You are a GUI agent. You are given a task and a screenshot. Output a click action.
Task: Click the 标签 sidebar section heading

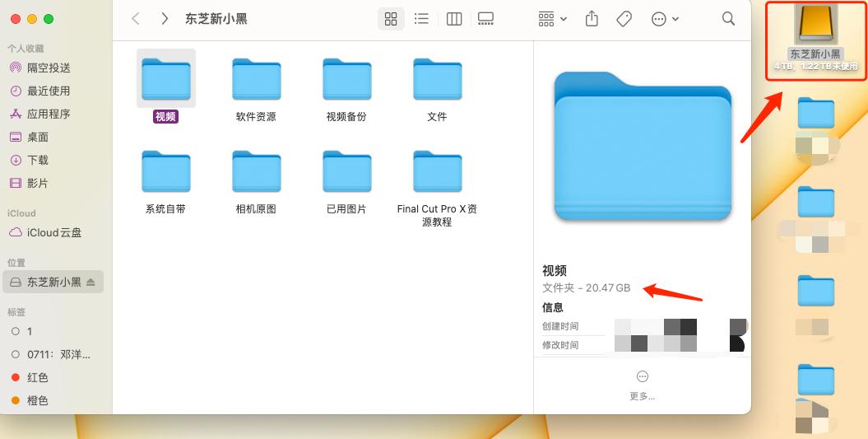pos(16,312)
